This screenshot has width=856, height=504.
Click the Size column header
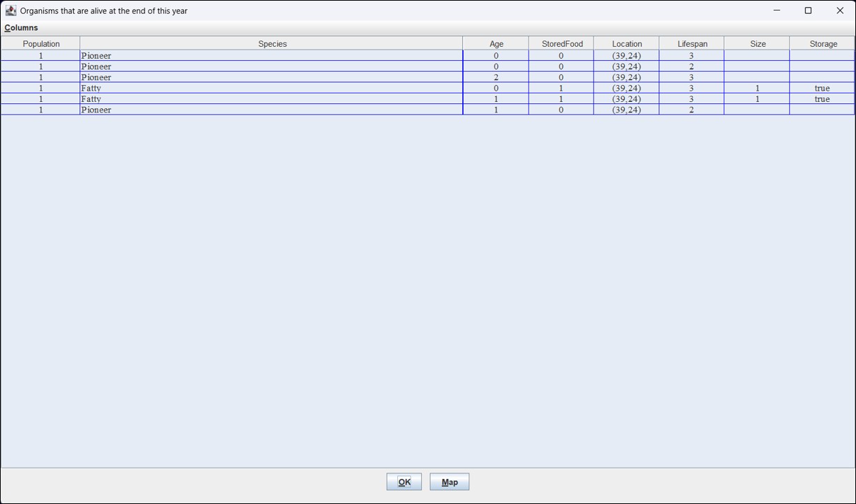click(x=758, y=44)
